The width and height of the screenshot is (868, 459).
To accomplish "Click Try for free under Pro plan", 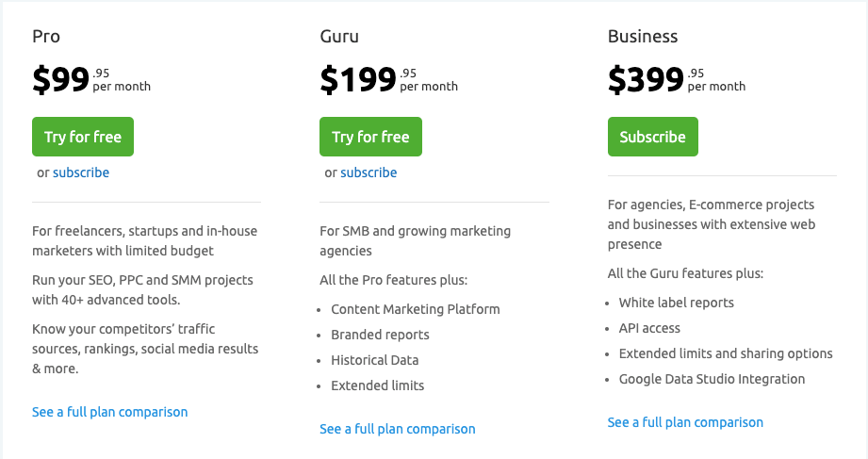I will [x=83, y=137].
